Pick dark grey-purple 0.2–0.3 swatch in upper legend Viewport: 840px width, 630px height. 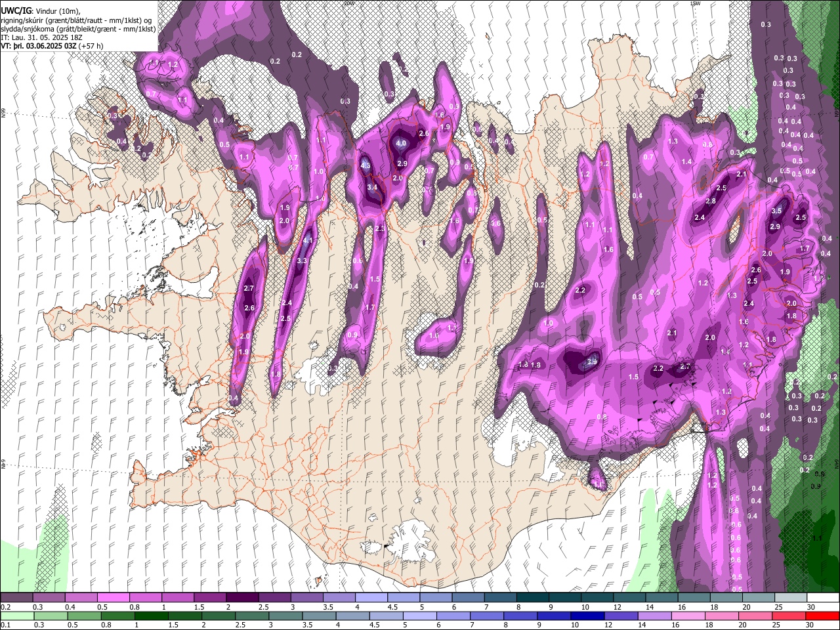tap(16, 598)
